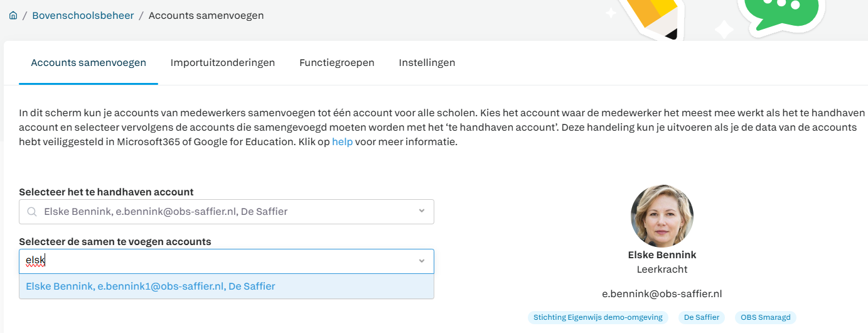Go to the Instellingen tab

427,63
